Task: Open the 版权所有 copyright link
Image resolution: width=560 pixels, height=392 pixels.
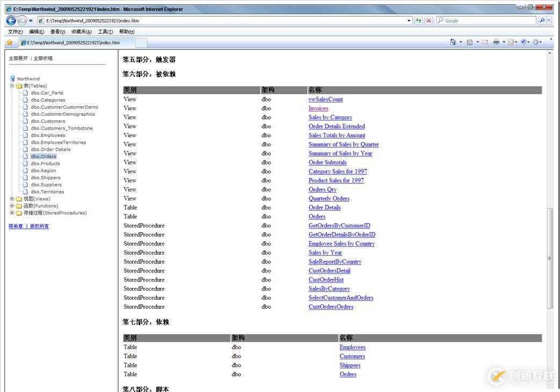Action: point(39,226)
